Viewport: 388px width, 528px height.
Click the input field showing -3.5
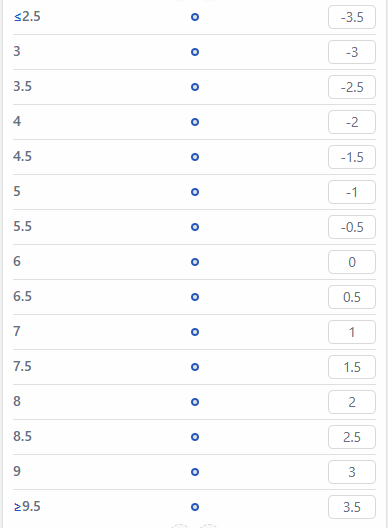coord(352,17)
